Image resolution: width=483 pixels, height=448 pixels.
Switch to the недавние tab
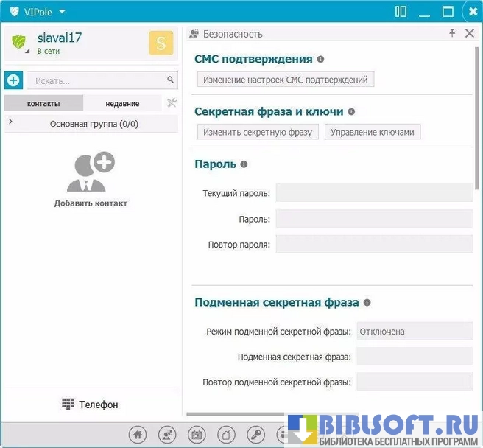(x=122, y=103)
